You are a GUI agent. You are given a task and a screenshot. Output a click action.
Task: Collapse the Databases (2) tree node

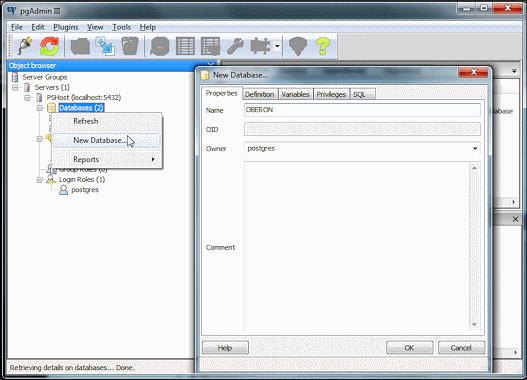click(40, 108)
